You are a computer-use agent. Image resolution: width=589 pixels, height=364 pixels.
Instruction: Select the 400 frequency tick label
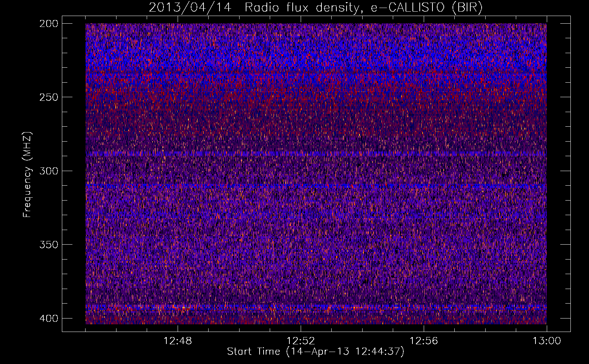point(48,318)
